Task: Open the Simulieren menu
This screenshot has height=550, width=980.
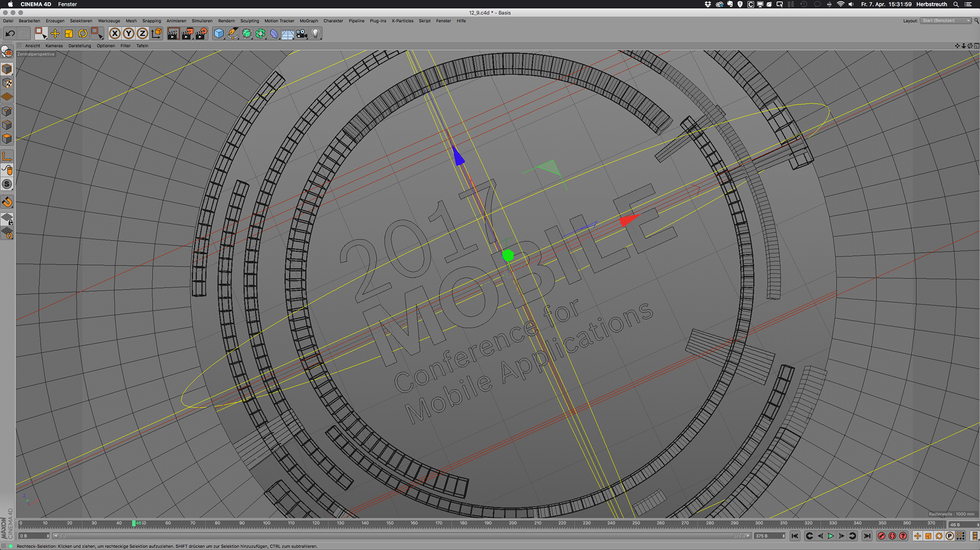Action: 202,21
